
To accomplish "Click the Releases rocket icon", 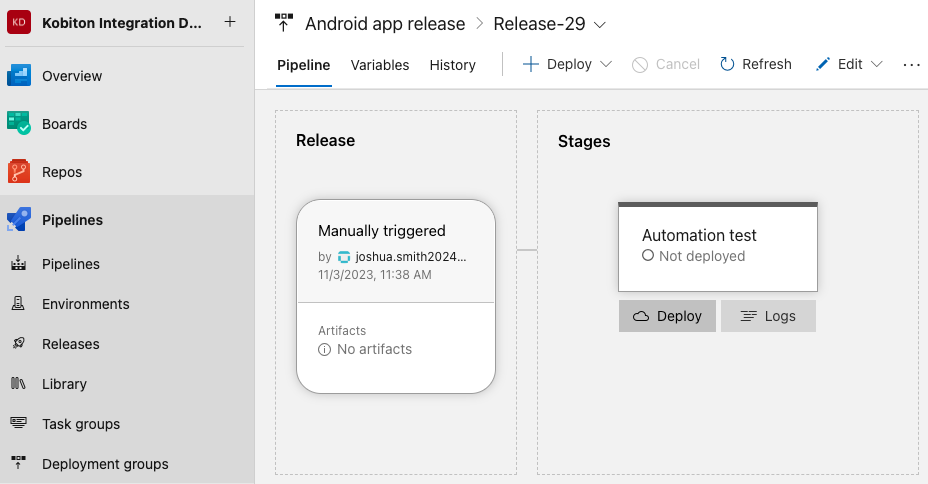I will 18,343.
